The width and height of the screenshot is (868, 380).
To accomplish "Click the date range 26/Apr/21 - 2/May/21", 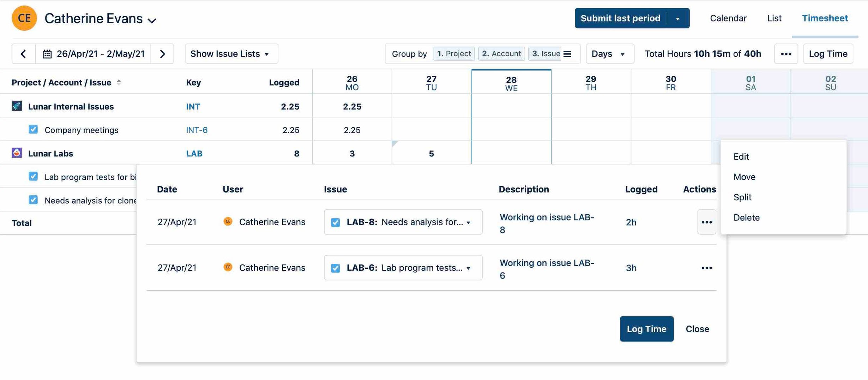I will [x=101, y=54].
